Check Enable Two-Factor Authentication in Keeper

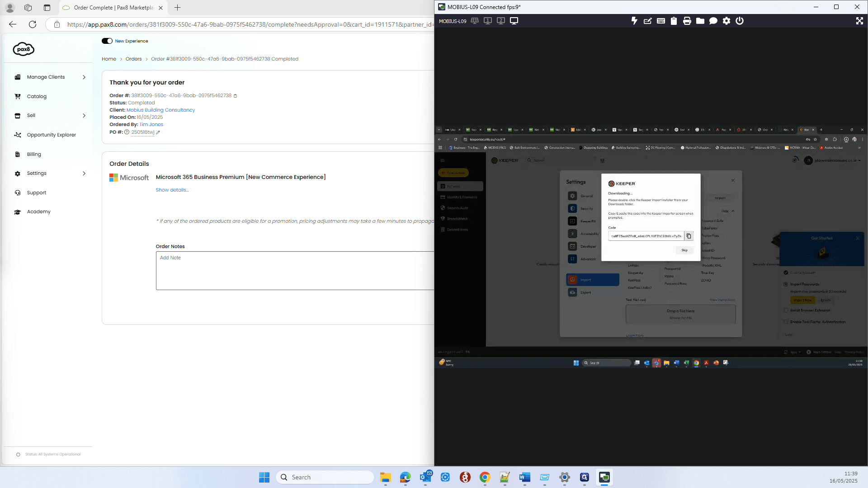tap(785, 322)
